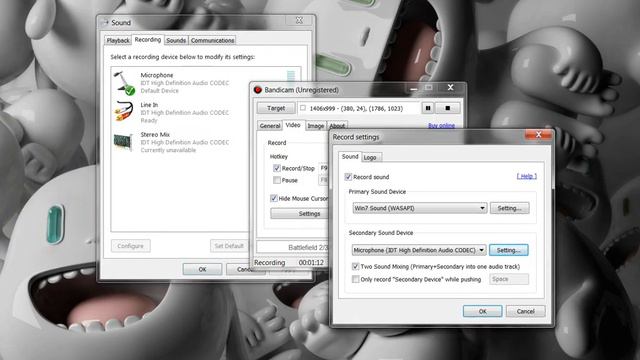Click Setting button for Primary Sound Device

[x=510, y=208]
